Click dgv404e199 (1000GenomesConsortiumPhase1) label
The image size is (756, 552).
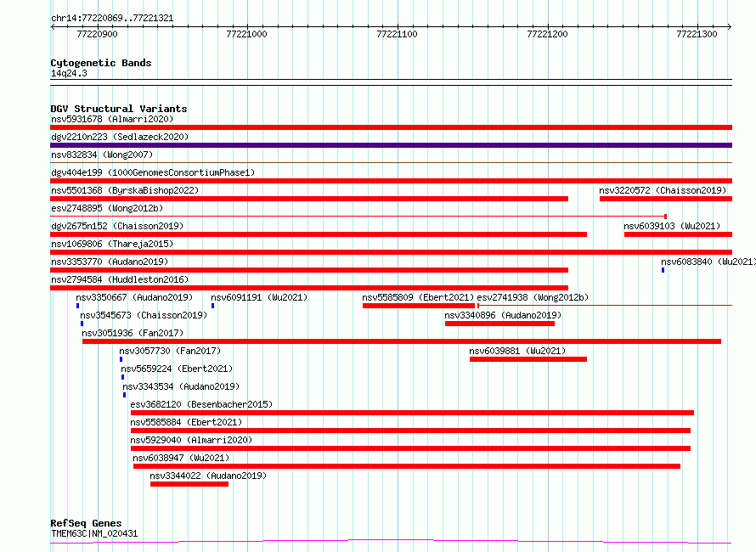point(153,172)
